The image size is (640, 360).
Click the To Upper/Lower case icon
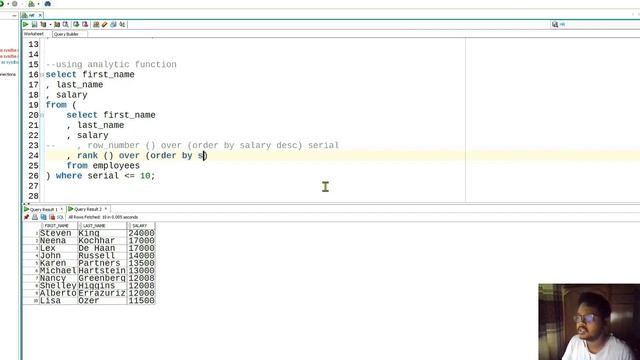122,24
